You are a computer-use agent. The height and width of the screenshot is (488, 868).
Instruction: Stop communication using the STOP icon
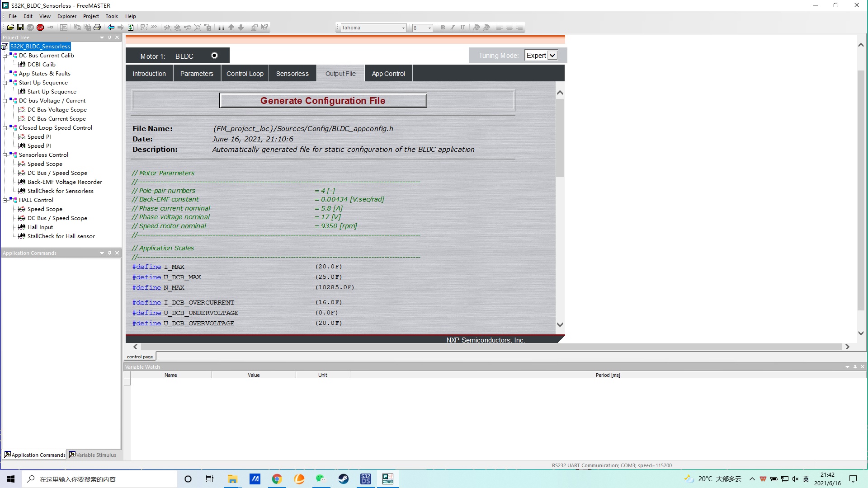click(x=40, y=27)
